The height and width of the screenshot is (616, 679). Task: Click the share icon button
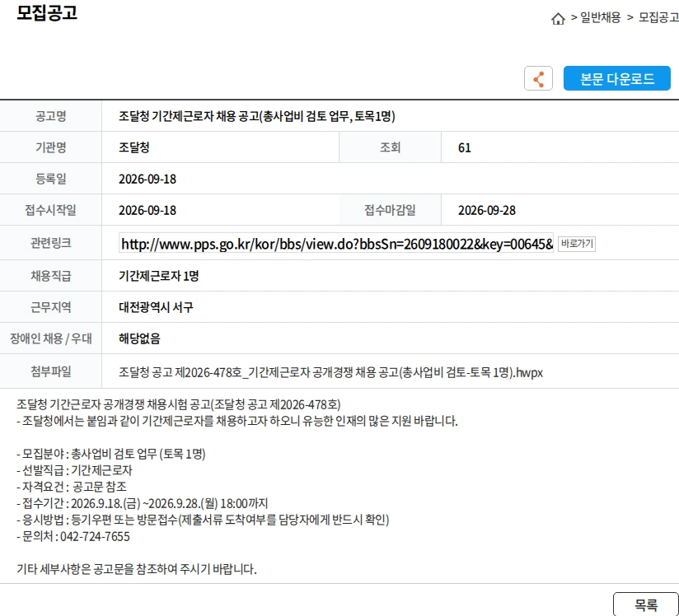tap(538, 78)
